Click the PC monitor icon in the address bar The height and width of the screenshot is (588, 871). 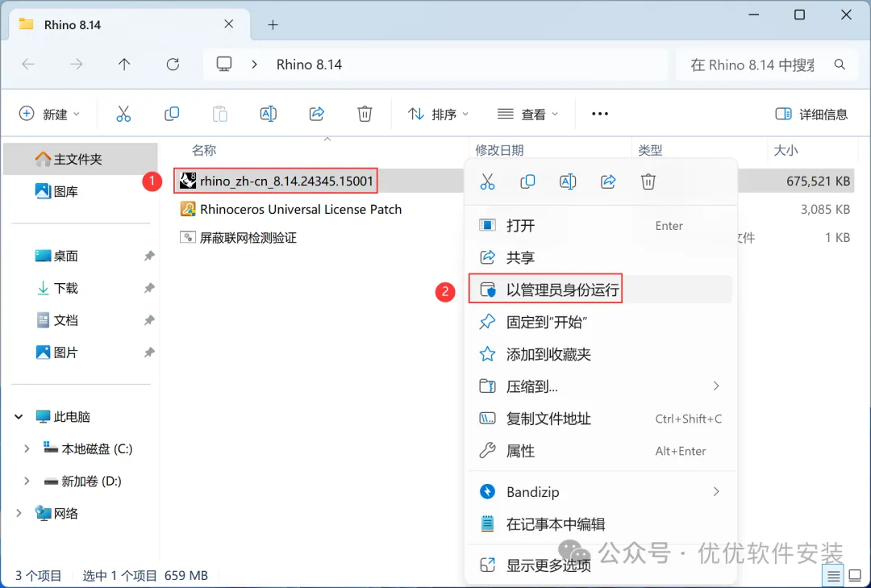click(224, 64)
